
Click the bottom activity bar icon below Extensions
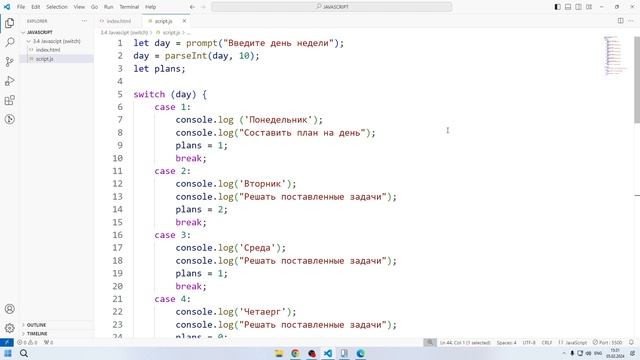coord(9,119)
